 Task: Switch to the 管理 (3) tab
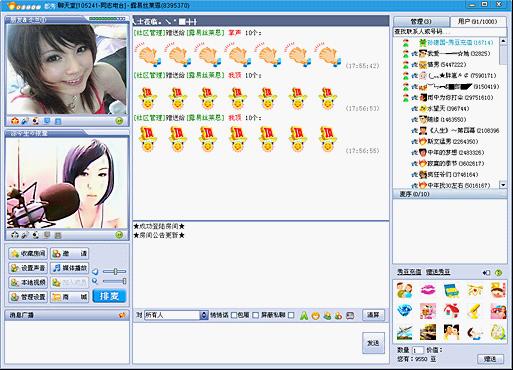tap(421, 21)
